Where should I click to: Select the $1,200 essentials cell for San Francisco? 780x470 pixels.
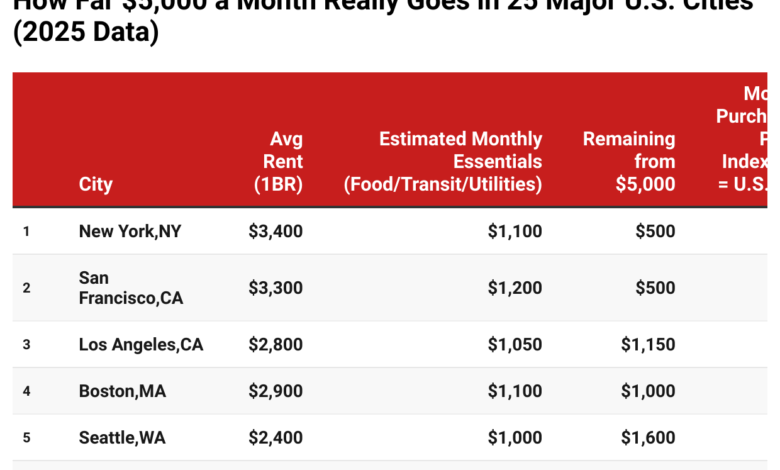[x=514, y=288]
